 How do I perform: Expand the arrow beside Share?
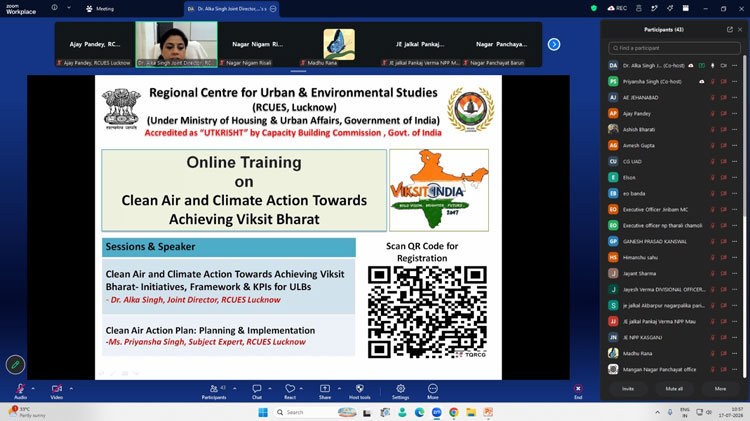339,388
